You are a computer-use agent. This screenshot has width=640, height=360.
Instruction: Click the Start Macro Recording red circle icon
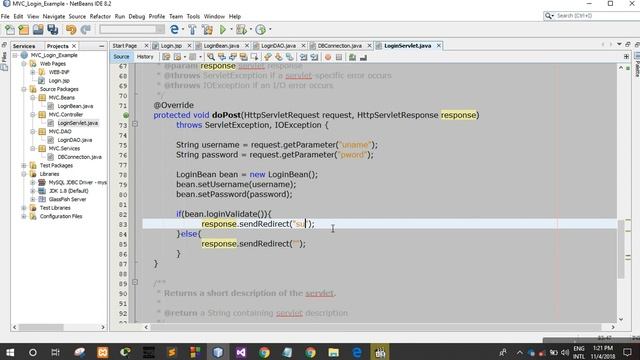(328, 57)
